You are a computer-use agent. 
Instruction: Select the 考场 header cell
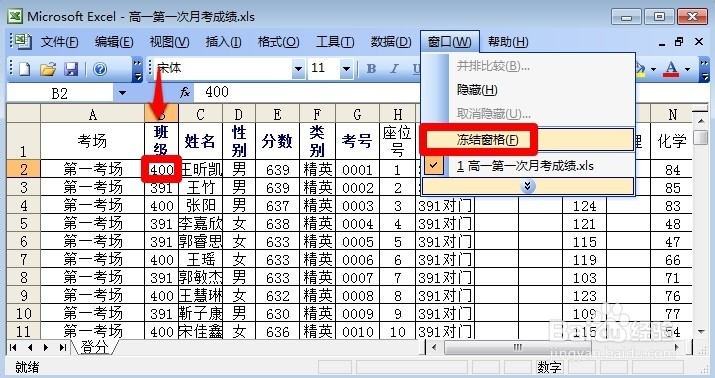pyautogui.click(x=93, y=141)
